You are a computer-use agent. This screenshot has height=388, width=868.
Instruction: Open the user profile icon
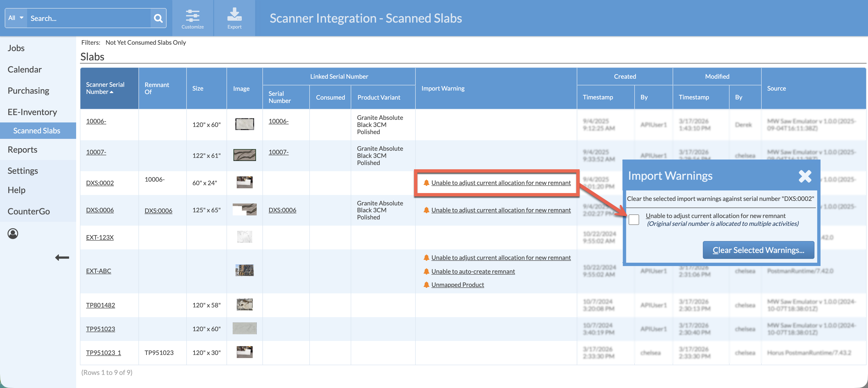[13, 233]
